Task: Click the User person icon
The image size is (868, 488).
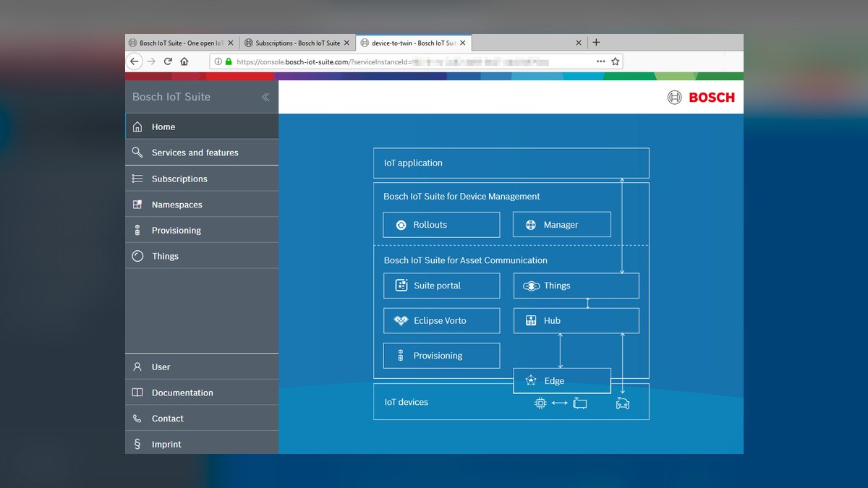Action: click(x=137, y=367)
